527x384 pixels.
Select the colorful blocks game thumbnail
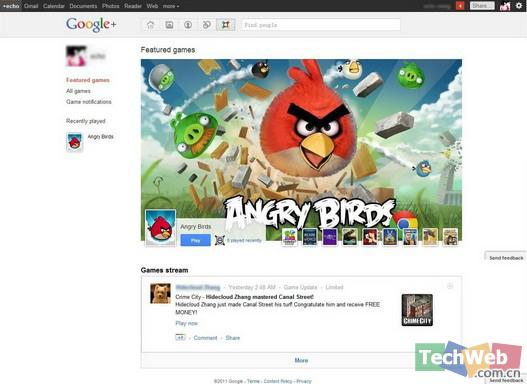[x=289, y=237]
